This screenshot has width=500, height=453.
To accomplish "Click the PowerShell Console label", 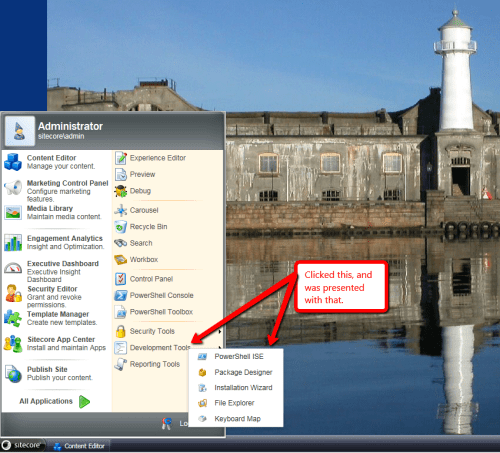I will [x=162, y=295].
